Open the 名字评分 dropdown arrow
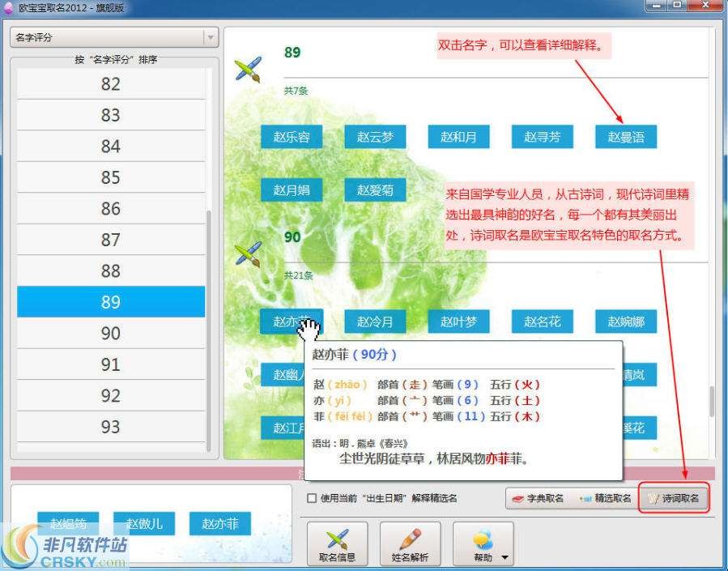Screen dimensions: 728x571 coord(212,36)
